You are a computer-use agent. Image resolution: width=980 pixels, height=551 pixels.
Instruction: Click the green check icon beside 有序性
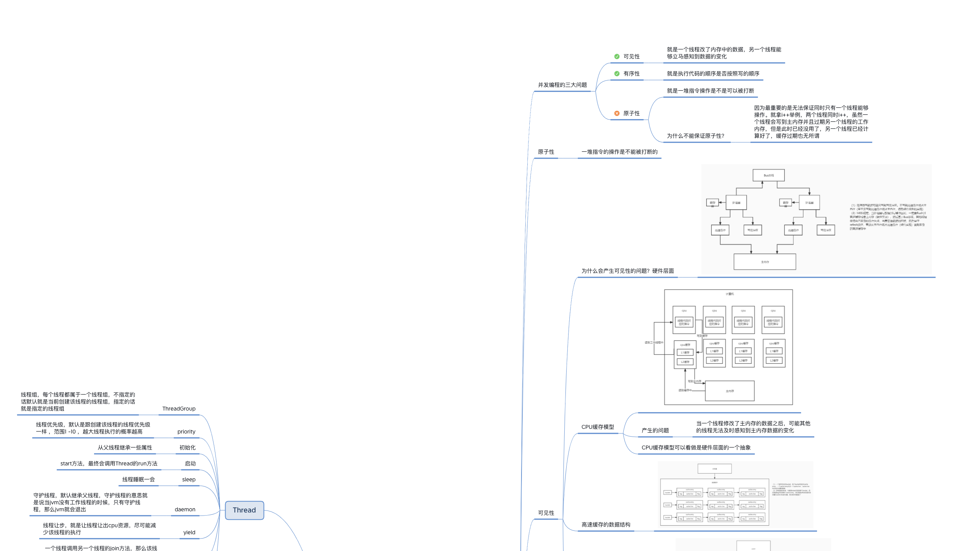coord(617,74)
